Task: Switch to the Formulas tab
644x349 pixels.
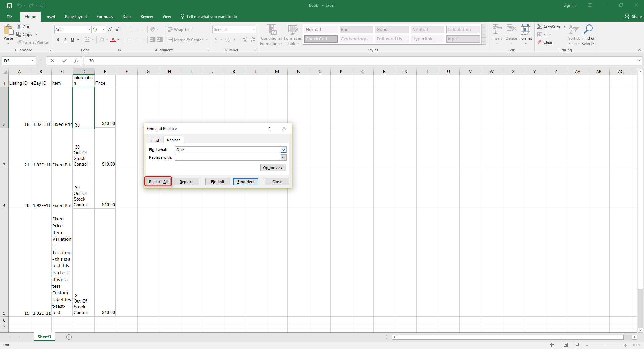Action: pos(105,17)
